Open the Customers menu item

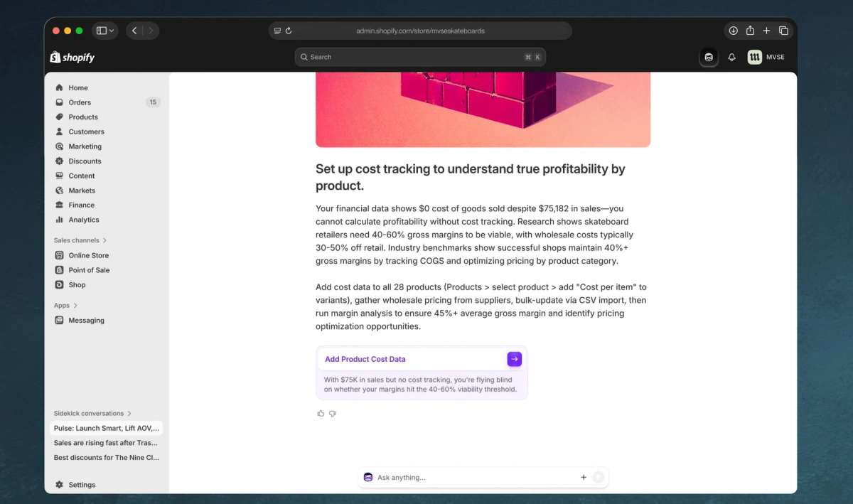pos(108,132)
